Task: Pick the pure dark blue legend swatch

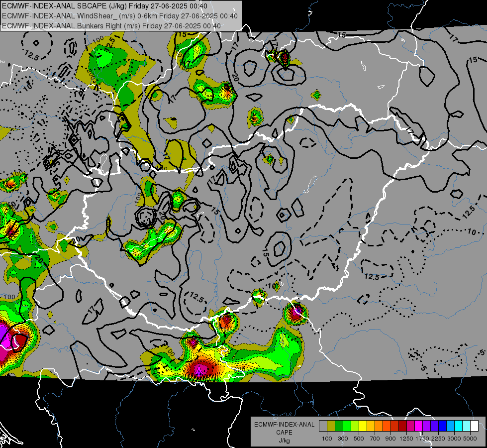Action: coord(443,426)
